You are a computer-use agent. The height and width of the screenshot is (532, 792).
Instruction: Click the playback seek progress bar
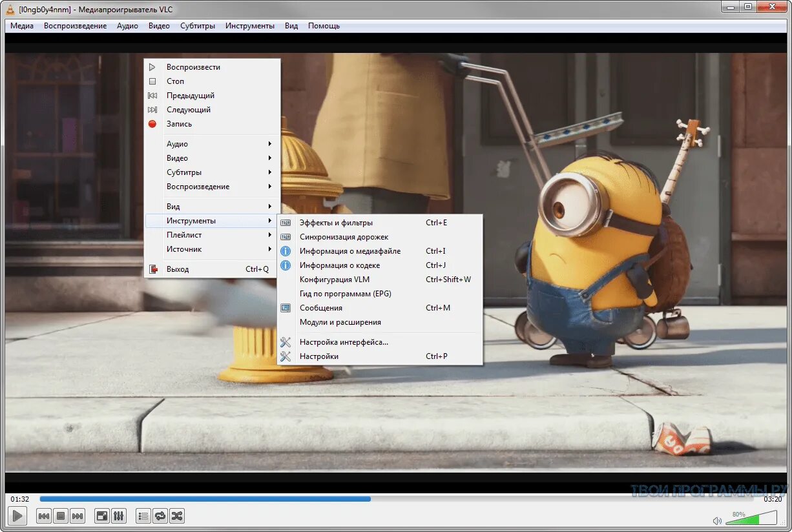coord(396,499)
